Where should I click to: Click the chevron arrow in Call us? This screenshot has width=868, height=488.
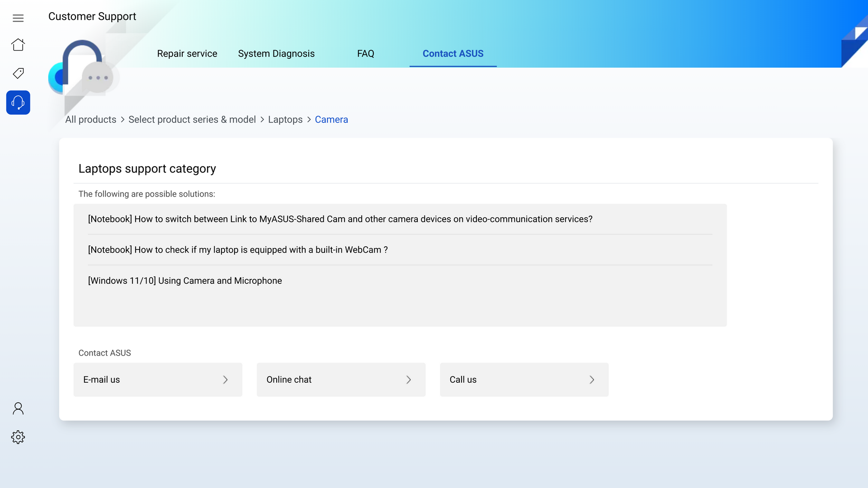click(592, 380)
